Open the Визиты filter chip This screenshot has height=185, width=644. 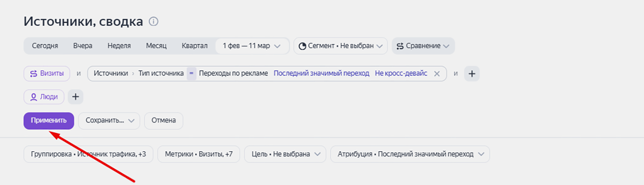click(47, 73)
